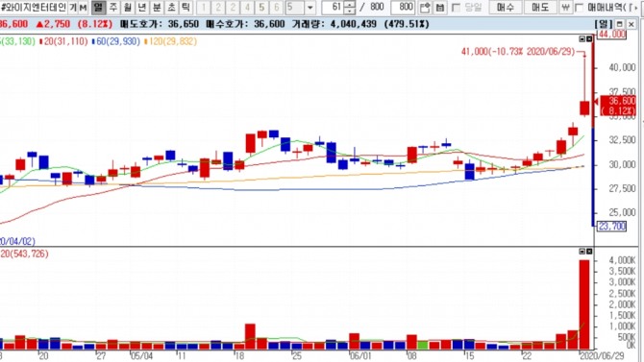Screen dimensions: 644x362
Task: Click the 기 icon next to stock name
Action: tap(73, 7)
